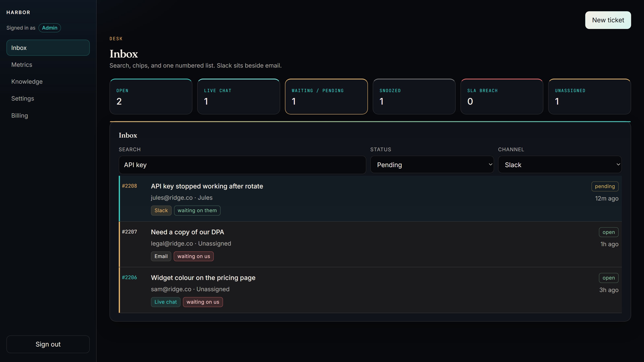
Task: Toggle the Live Chat stat card
Action: (238, 97)
